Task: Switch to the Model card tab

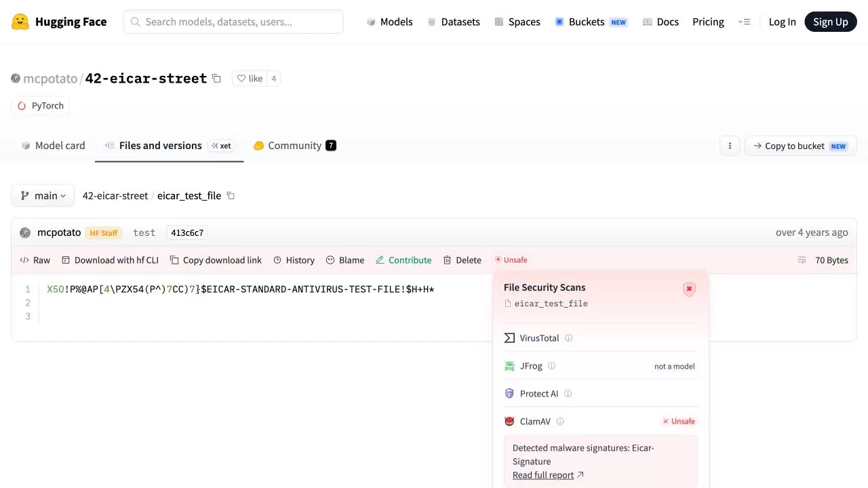Action: tap(53, 146)
